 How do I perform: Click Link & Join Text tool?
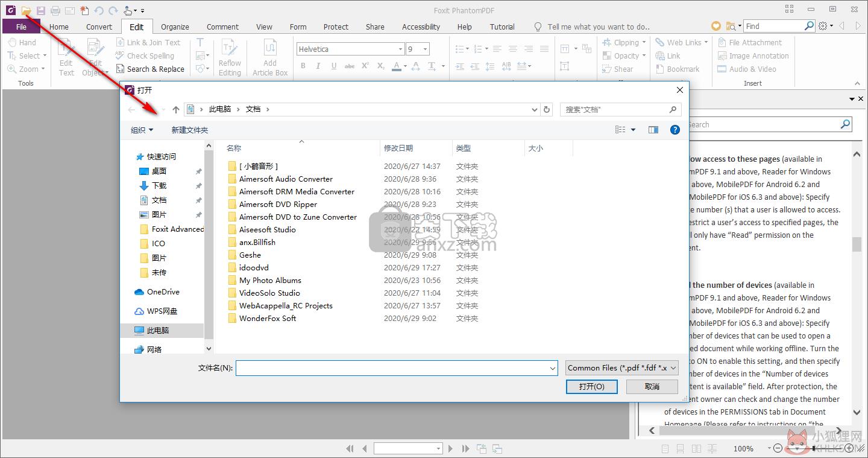point(148,42)
